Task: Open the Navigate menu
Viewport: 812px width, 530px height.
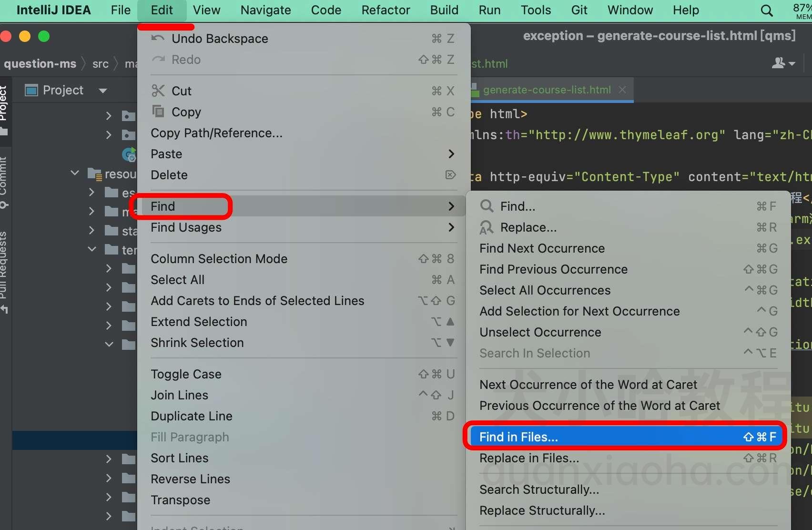Action: click(265, 10)
